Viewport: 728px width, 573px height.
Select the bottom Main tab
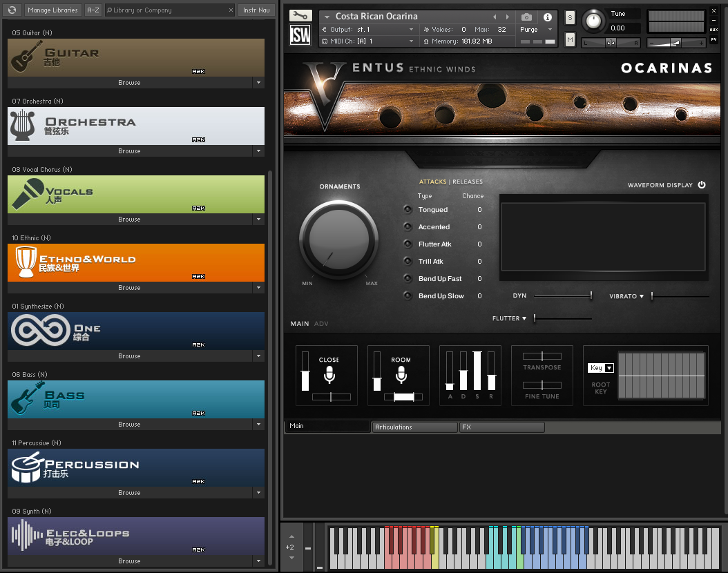pos(327,426)
